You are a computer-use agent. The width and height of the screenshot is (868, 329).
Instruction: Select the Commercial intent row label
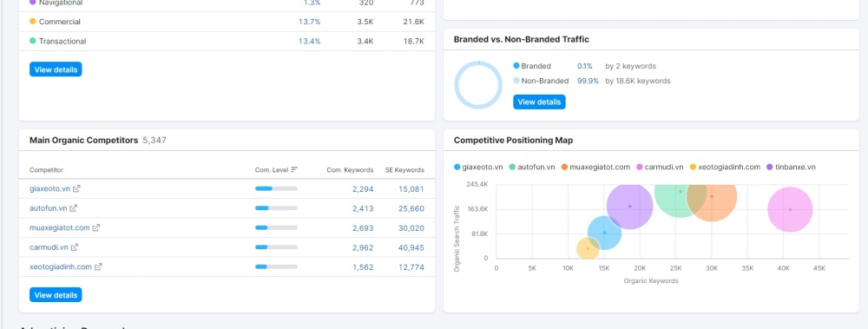(60, 22)
